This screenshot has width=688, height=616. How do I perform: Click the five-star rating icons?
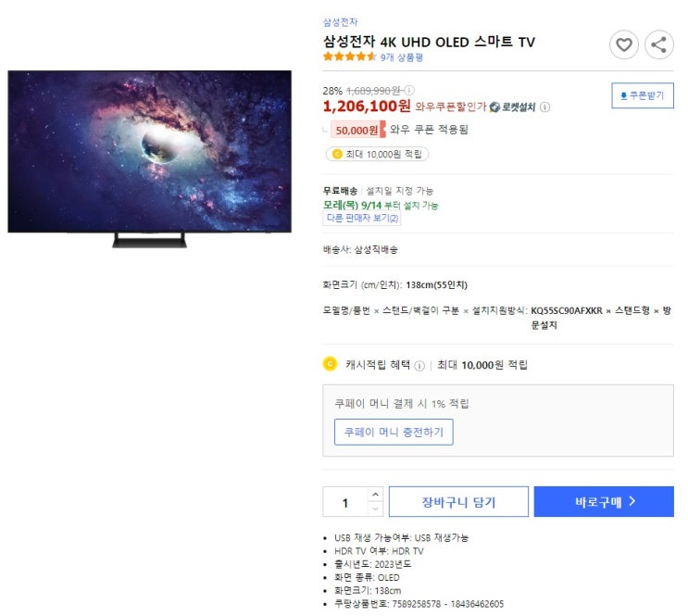[350, 57]
